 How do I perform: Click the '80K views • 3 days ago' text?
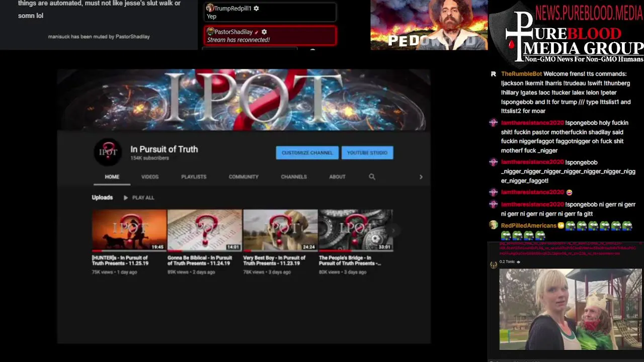[x=343, y=272]
